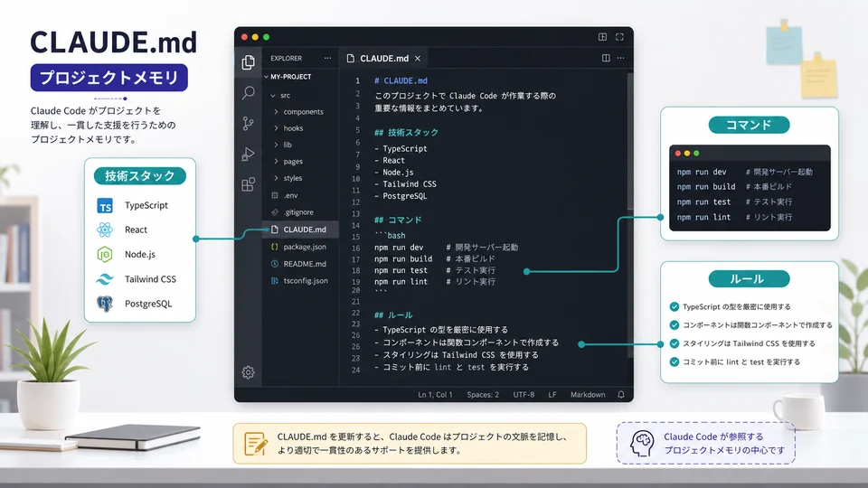Click the Node.js hexagon logo icon
Image resolution: width=868 pixels, height=488 pixels.
pyautogui.click(x=105, y=255)
